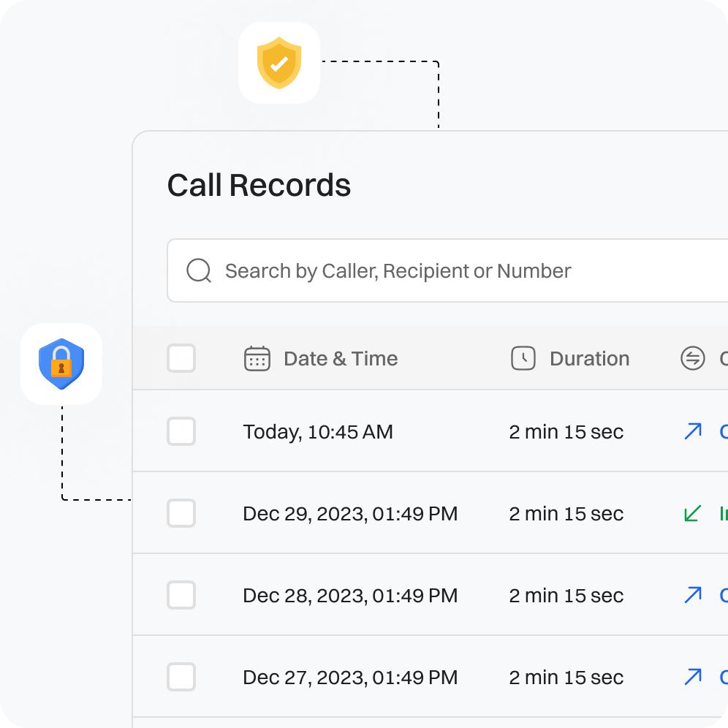Select the Dec 29, 2023 record checkbox
The height and width of the screenshot is (728, 728).
pyautogui.click(x=181, y=514)
